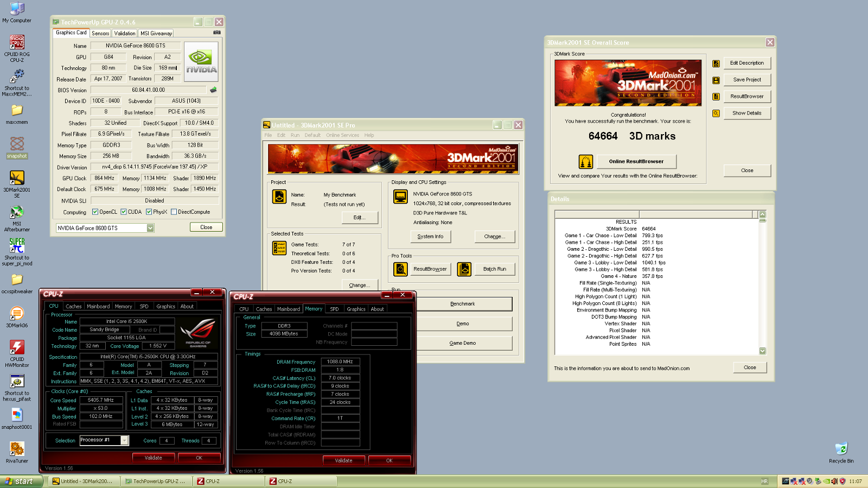Open Graphics tab in the right CPU-Z window

click(x=356, y=309)
